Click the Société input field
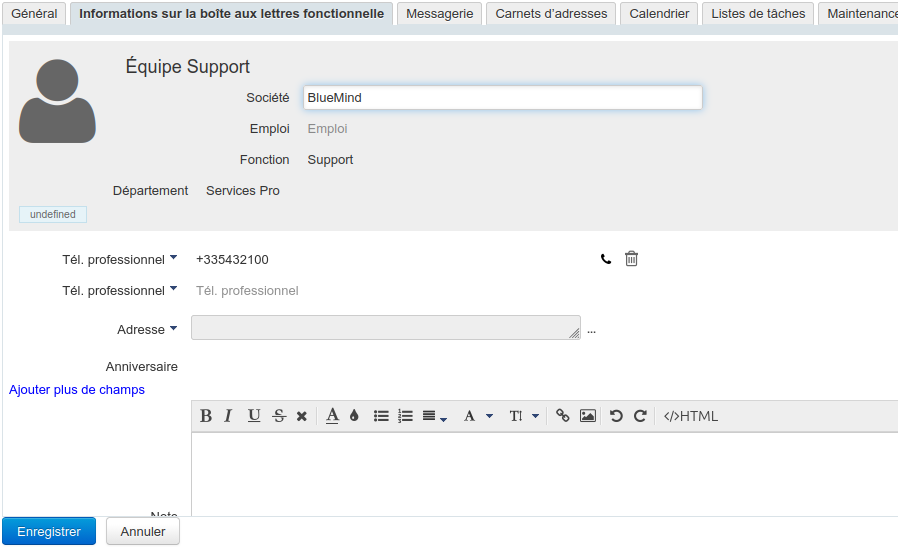 (502, 98)
